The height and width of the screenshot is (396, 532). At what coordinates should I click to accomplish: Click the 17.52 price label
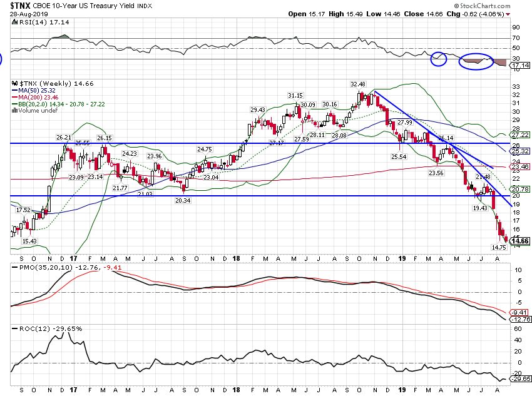click(x=23, y=210)
